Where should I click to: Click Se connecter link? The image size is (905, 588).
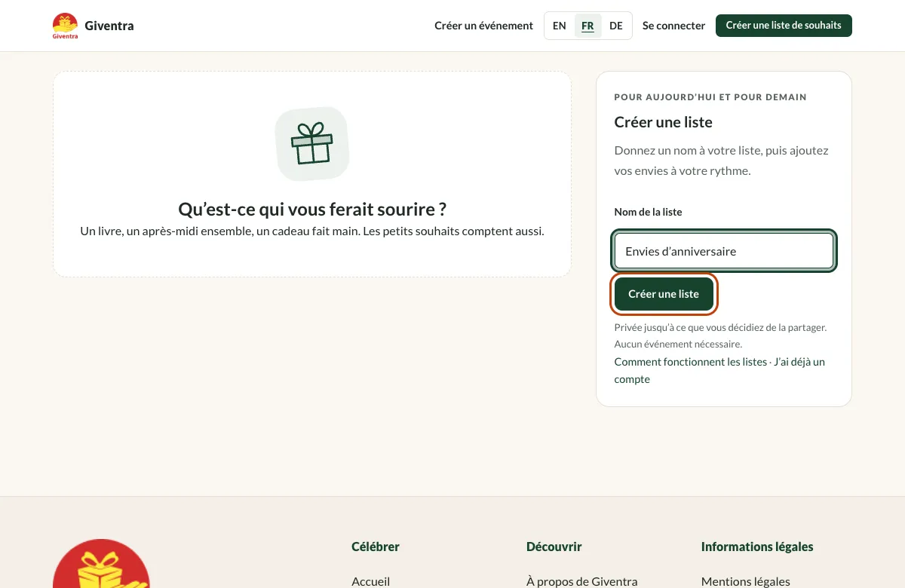pyautogui.click(x=673, y=26)
